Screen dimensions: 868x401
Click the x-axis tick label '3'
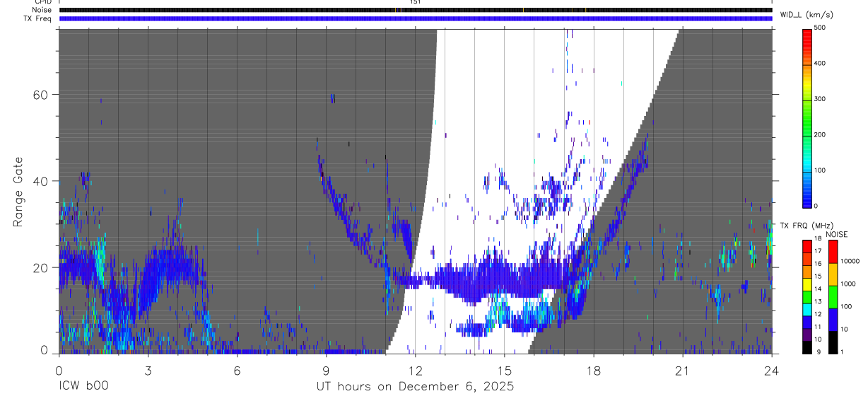click(148, 370)
